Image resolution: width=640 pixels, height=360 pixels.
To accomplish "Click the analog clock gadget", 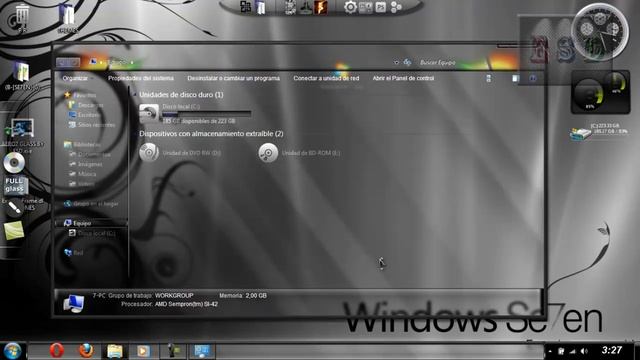I will (x=600, y=32).
